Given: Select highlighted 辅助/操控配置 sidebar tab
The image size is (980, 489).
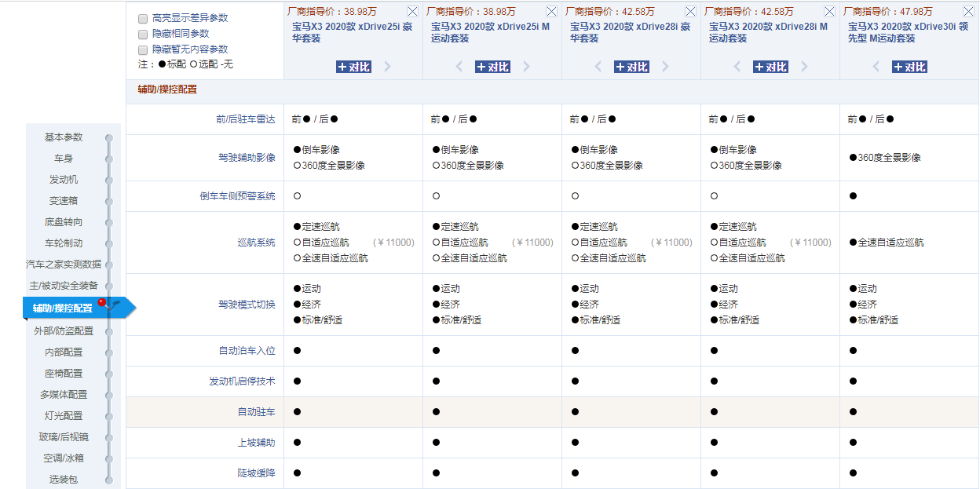Looking at the screenshot, I should tap(63, 308).
